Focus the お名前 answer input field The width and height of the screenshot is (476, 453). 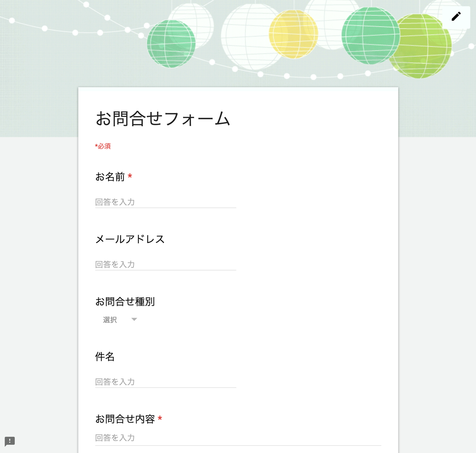pyautogui.click(x=165, y=202)
